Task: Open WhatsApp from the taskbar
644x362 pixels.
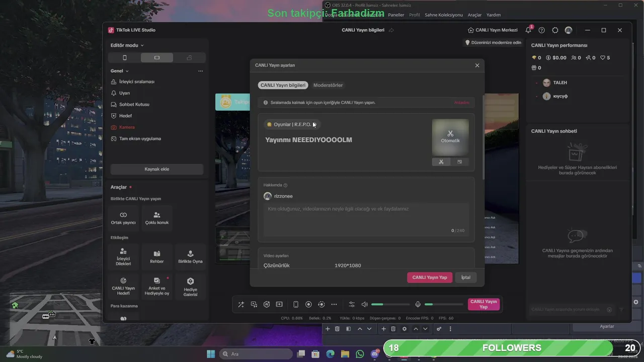Action: coord(359,354)
